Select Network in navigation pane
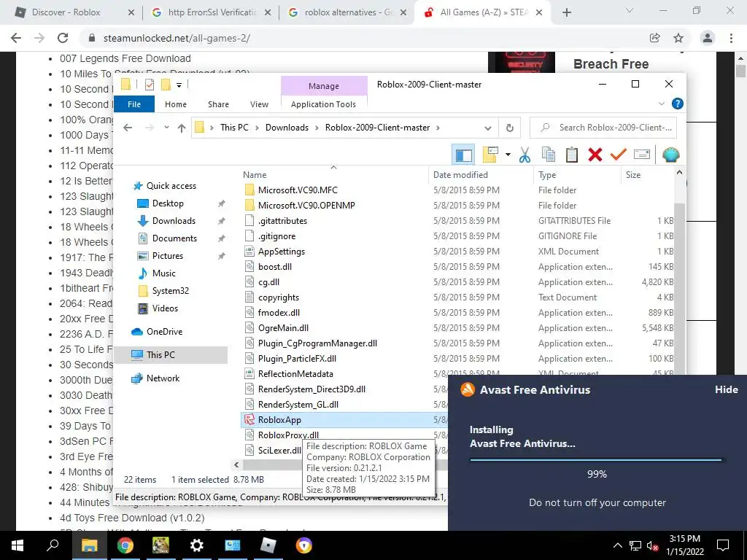 coord(163,378)
